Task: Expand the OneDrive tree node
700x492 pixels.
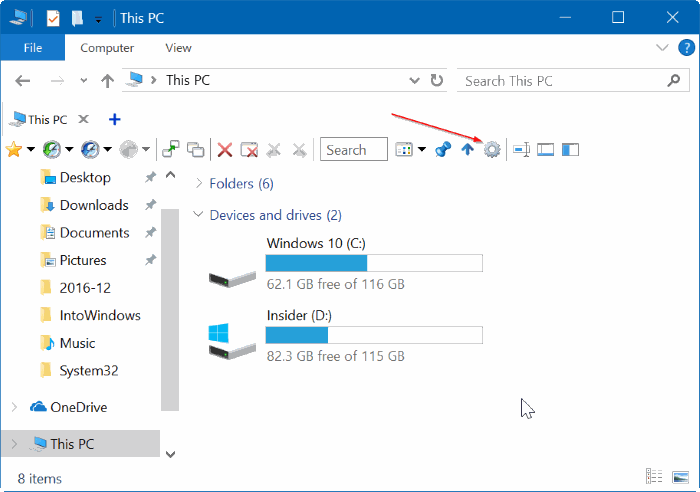Action: [x=14, y=407]
